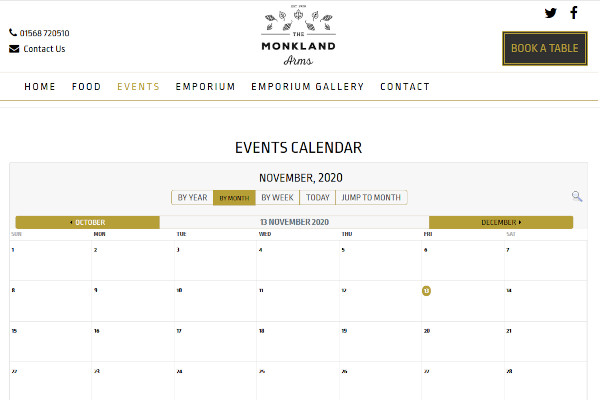Open the Emporium Gallery menu item
This screenshot has height=400, width=600.
[308, 87]
